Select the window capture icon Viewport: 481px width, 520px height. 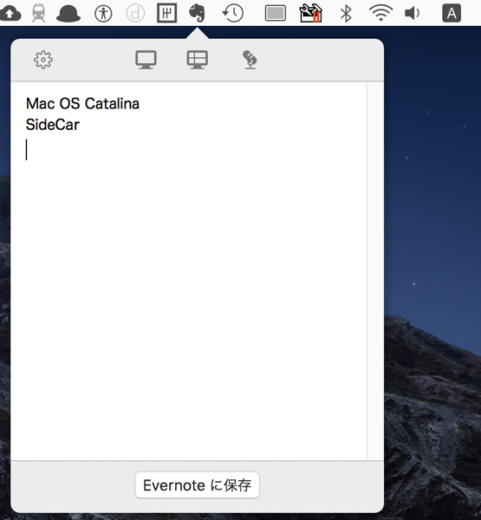click(197, 60)
